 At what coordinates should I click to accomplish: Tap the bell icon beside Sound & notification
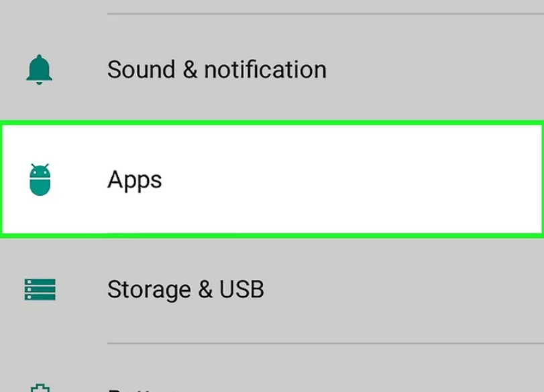39,70
